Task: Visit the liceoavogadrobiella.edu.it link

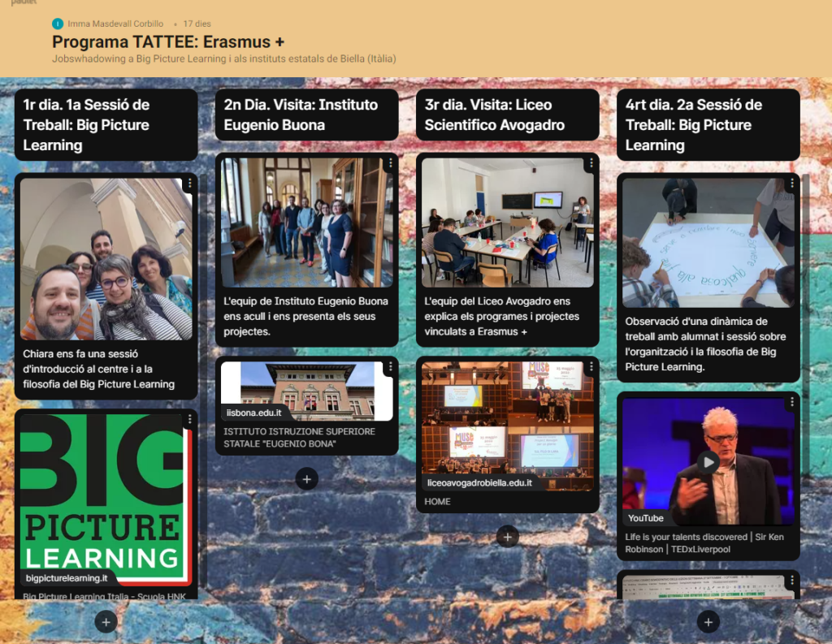Action: 479,482
